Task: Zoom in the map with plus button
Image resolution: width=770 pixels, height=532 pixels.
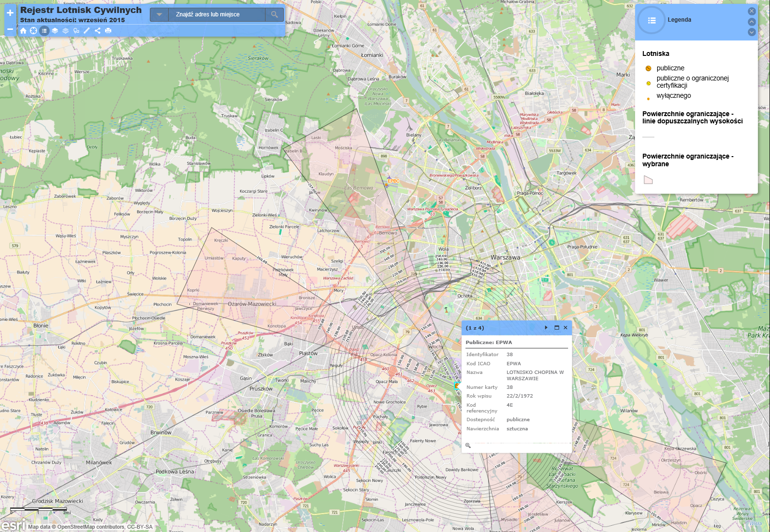Action: tap(10, 13)
